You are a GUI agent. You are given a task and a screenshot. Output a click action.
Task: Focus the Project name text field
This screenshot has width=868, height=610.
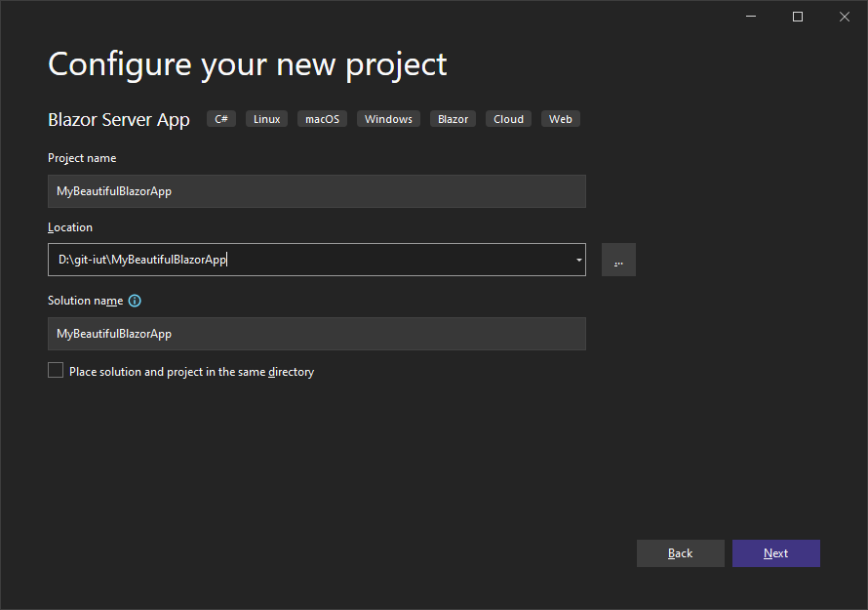(x=317, y=191)
